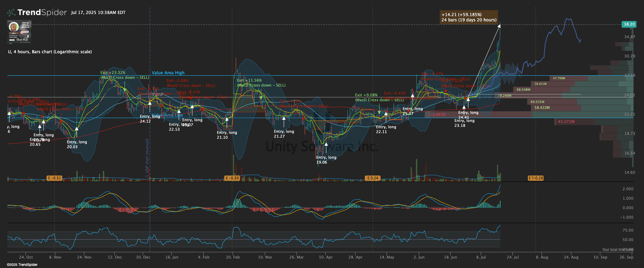Click the RSI axis value 75.00
This screenshot has height=268, width=644.
pos(628,230)
